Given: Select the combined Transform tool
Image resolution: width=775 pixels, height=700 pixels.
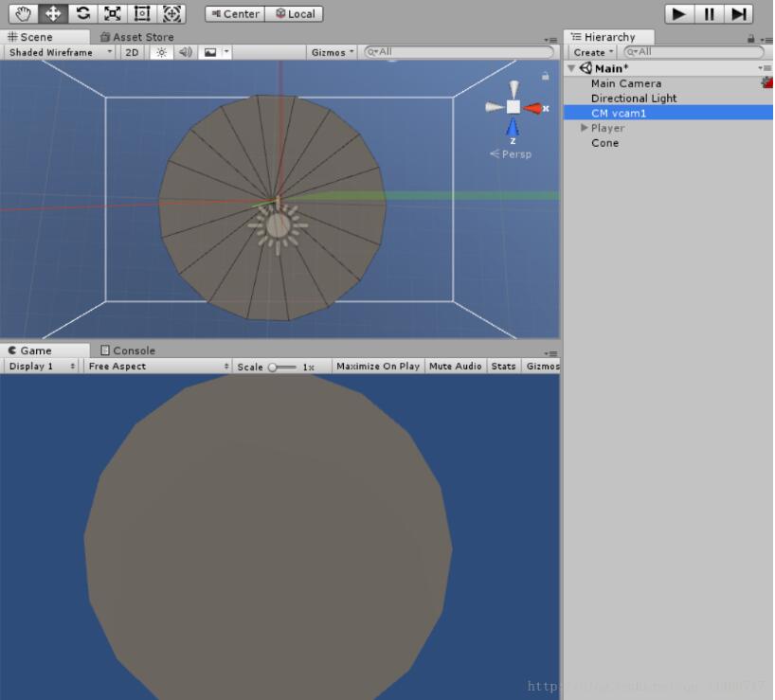Looking at the screenshot, I should coord(171,14).
